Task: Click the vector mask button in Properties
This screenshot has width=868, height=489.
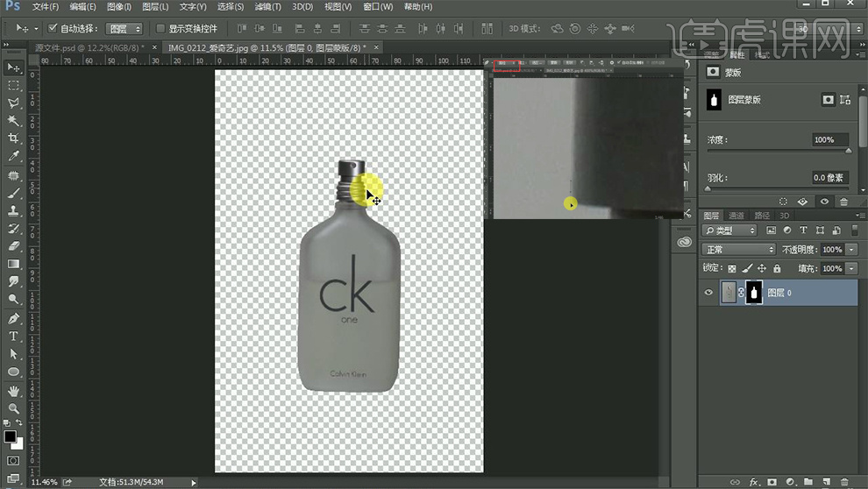Action: (845, 100)
